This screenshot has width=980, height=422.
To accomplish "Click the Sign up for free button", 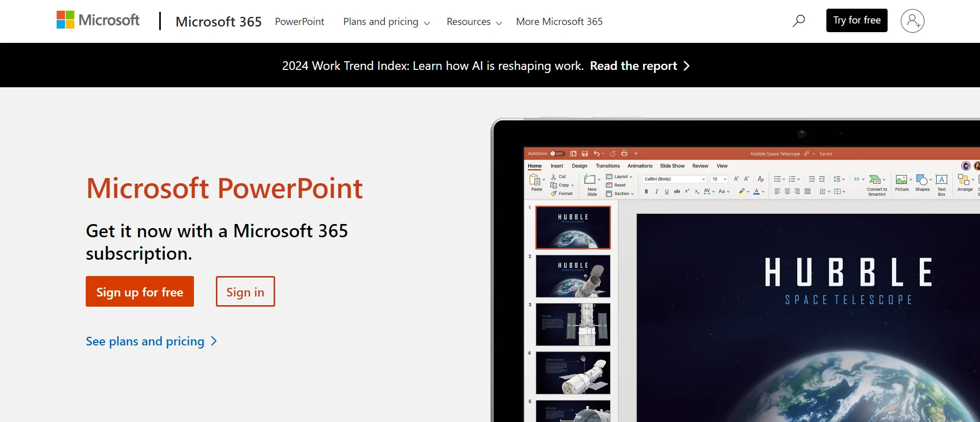I will pyautogui.click(x=140, y=291).
